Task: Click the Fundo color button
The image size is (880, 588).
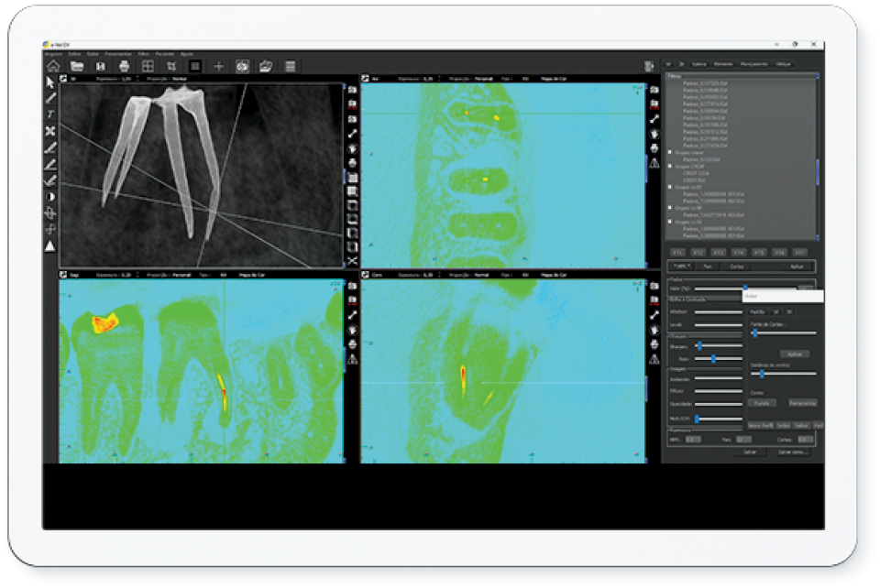Action: (762, 403)
